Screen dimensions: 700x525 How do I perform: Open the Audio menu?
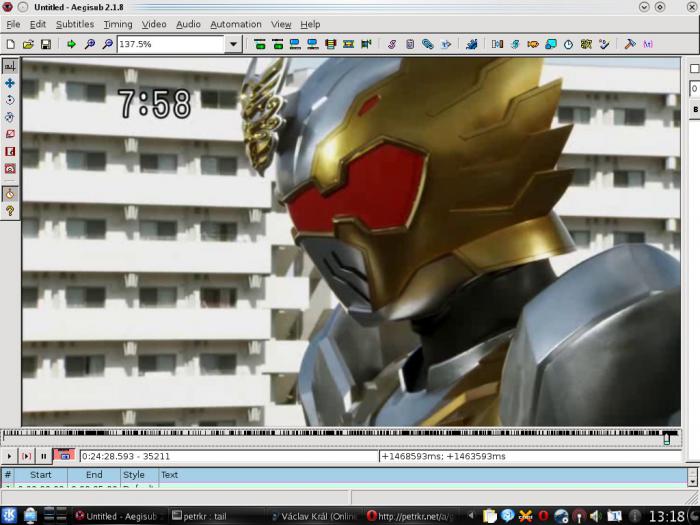coord(188,24)
